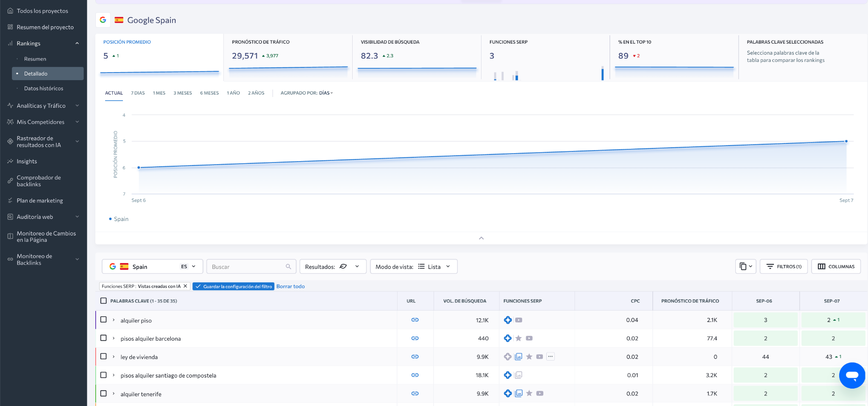Toggle Guardar la configuración del filtro
The width and height of the screenshot is (868, 406).
[x=234, y=286]
